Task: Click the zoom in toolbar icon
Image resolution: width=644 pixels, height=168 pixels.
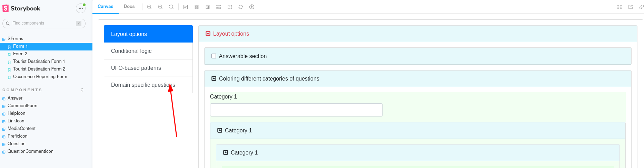Action: tap(149, 7)
